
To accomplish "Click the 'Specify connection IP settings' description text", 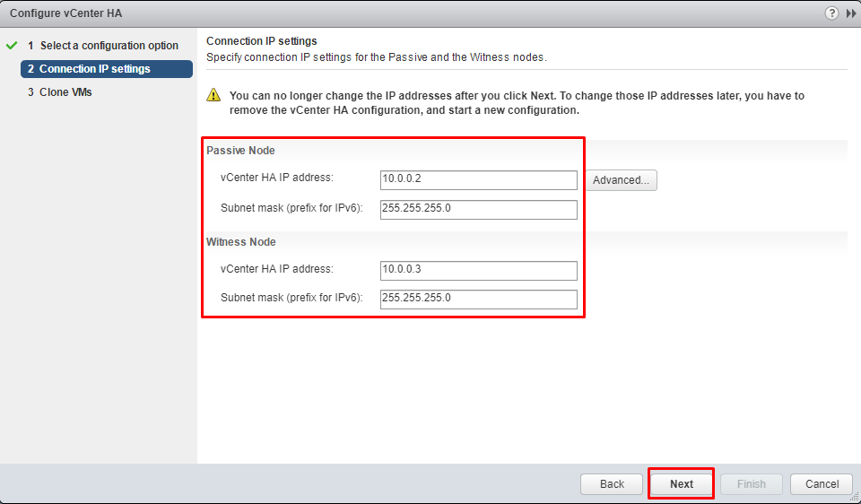I will click(377, 57).
